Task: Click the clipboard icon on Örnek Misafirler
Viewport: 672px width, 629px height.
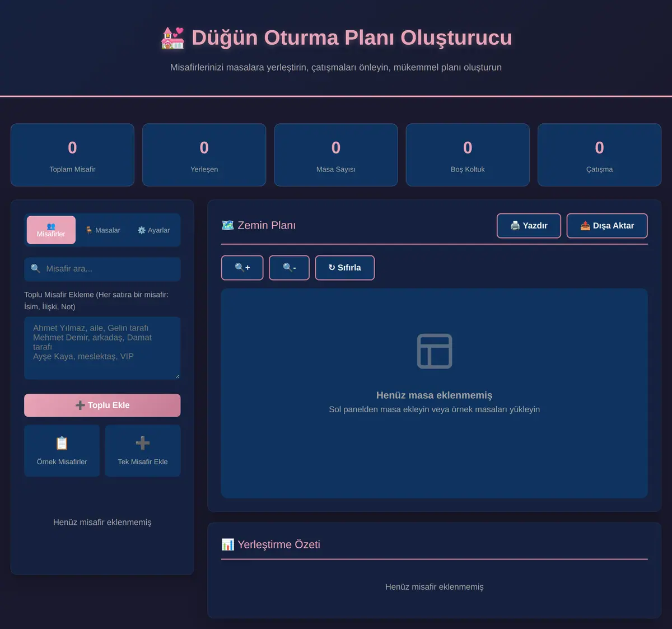Action: 62,443
